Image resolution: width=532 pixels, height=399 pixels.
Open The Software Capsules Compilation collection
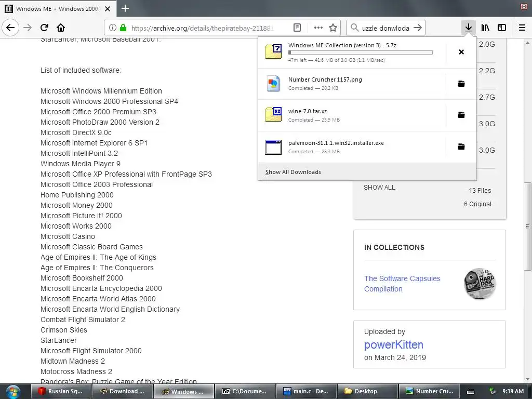(x=402, y=284)
